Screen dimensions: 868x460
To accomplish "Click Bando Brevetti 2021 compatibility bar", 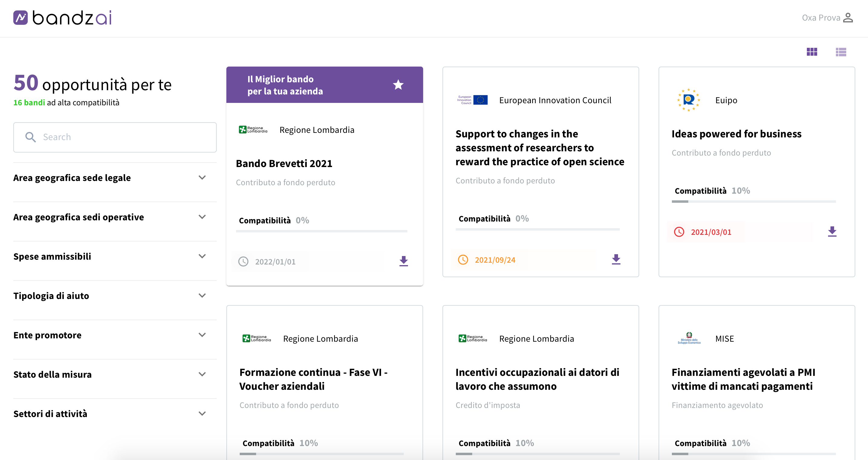I will [x=321, y=231].
